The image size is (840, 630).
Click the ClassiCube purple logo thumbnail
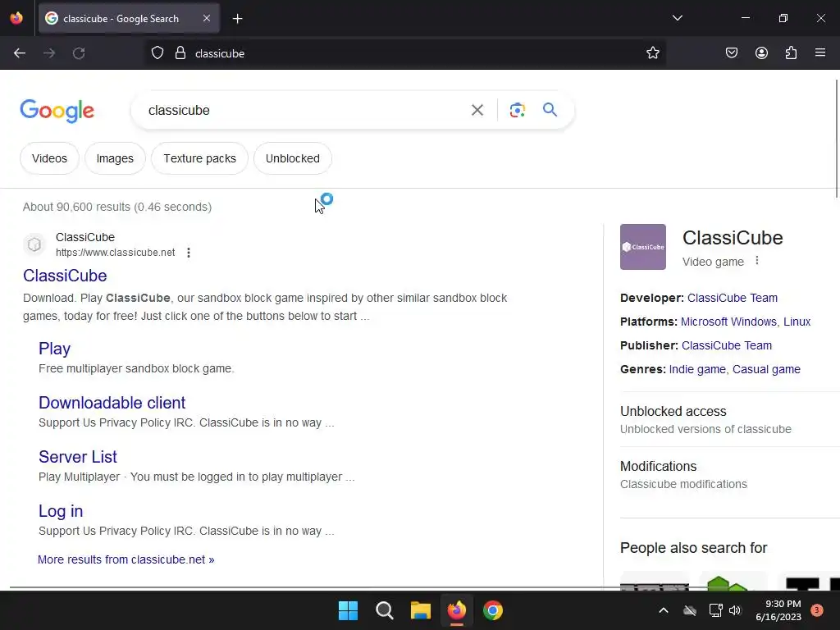(x=643, y=247)
